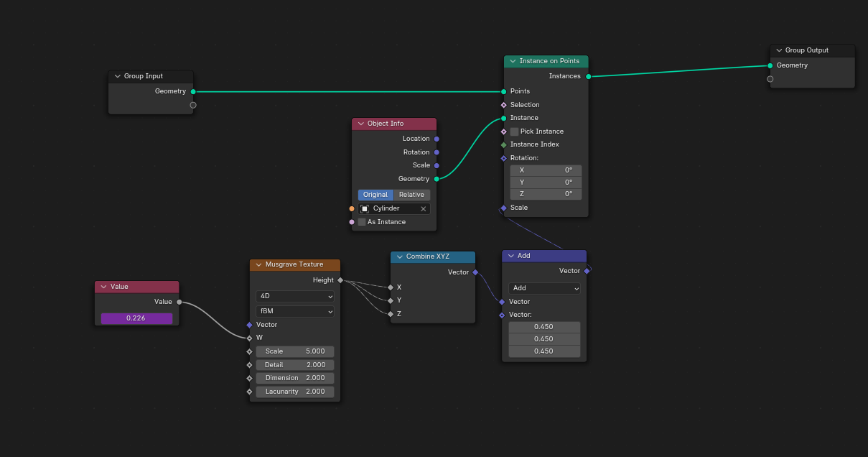Click the Musgrave Height output socket
Image resolution: width=868 pixels, height=457 pixels.
pos(340,280)
